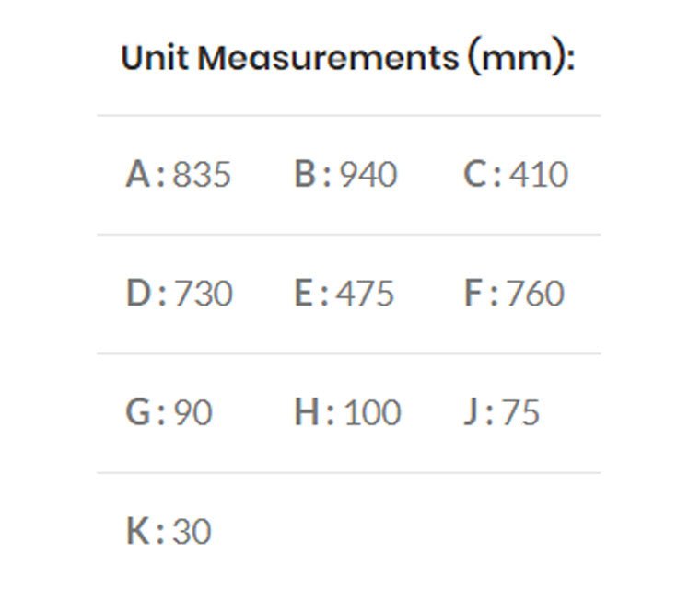Click the value 940 next to B
This screenshot has height=589, width=700.
point(368,175)
